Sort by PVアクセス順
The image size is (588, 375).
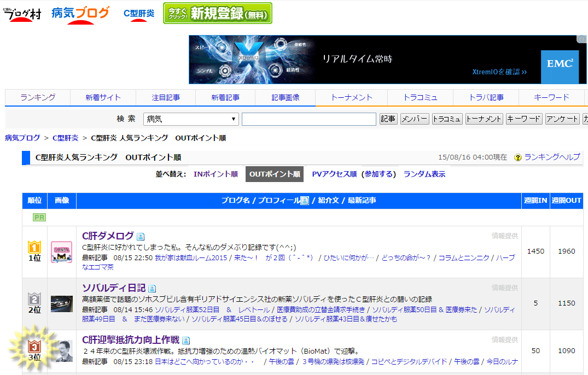click(x=334, y=174)
